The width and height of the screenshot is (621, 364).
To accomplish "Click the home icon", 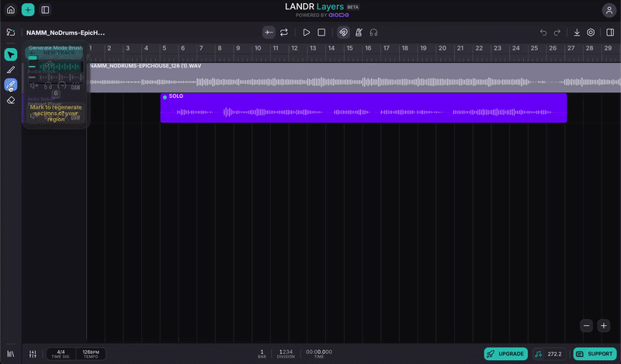I will click(x=11, y=9).
